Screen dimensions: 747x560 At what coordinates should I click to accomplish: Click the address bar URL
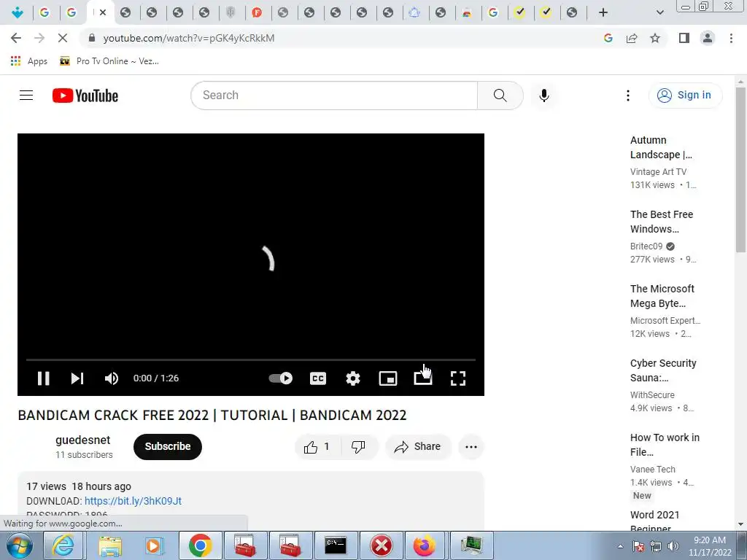click(189, 38)
